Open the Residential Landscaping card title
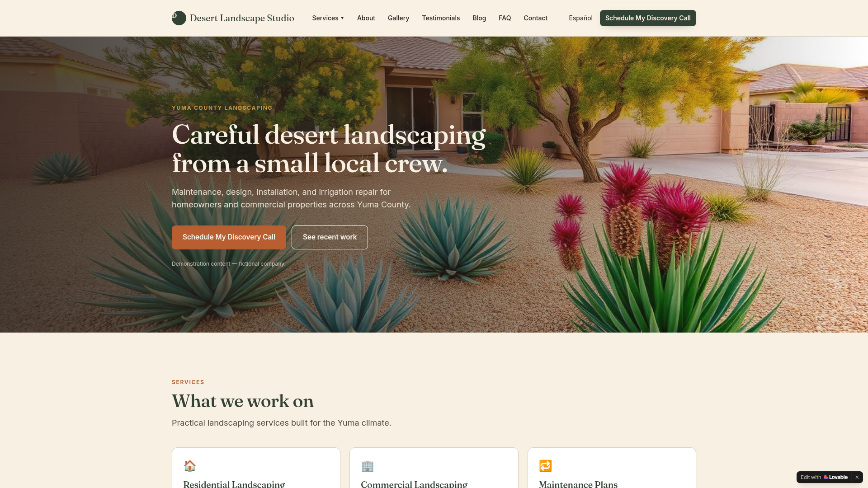The height and width of the screenshot is (488, 868). pyautogui.click(x=234, y=484)
